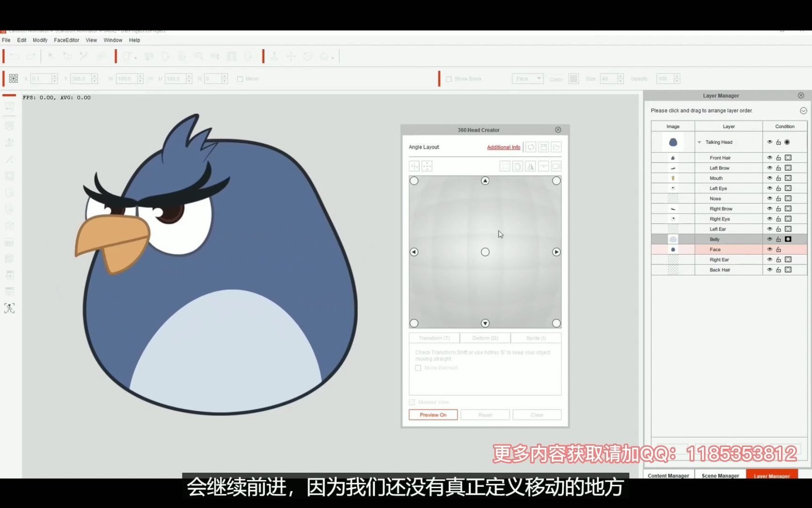This screenshot has height=508, width=812.
Task: Open the Window menu
Action: [113, 40]
